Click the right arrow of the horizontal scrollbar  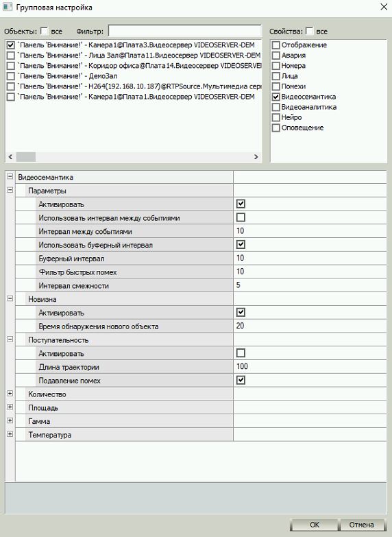(x=256, y=157)
